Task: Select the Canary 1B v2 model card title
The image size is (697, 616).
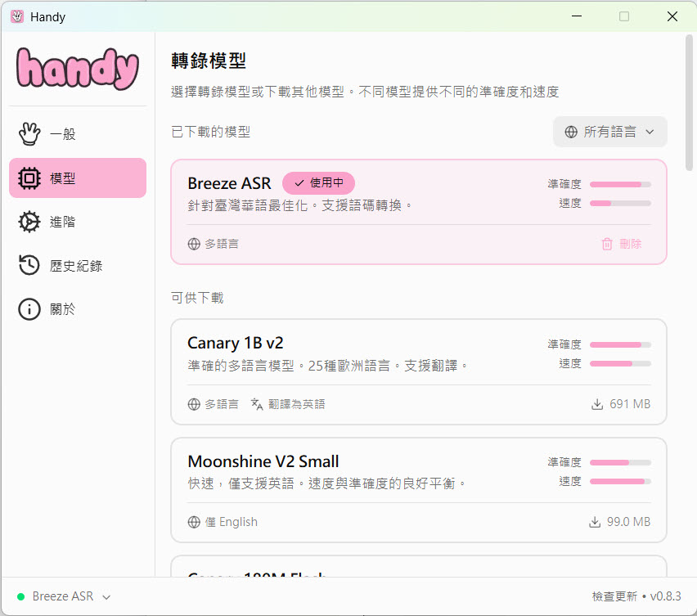Action: (x=235, y=343)
